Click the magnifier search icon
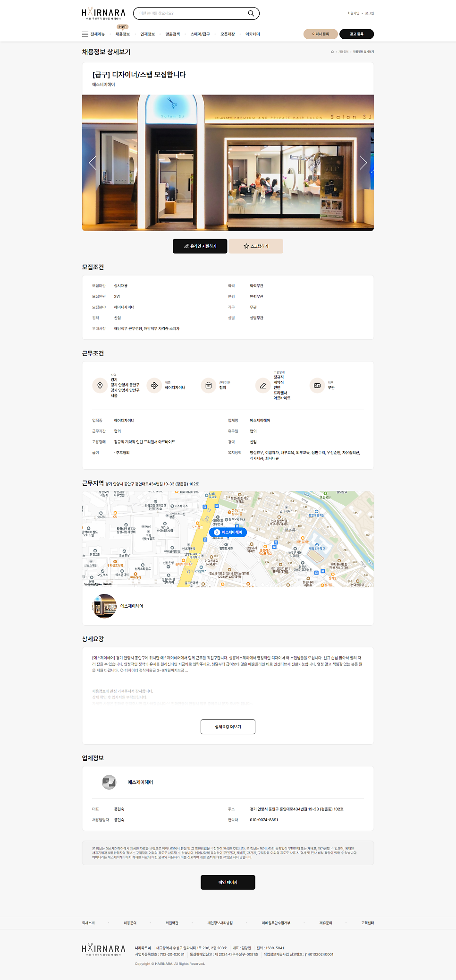The width and height of the screenshot is (456, 980). tap(251, 13)
